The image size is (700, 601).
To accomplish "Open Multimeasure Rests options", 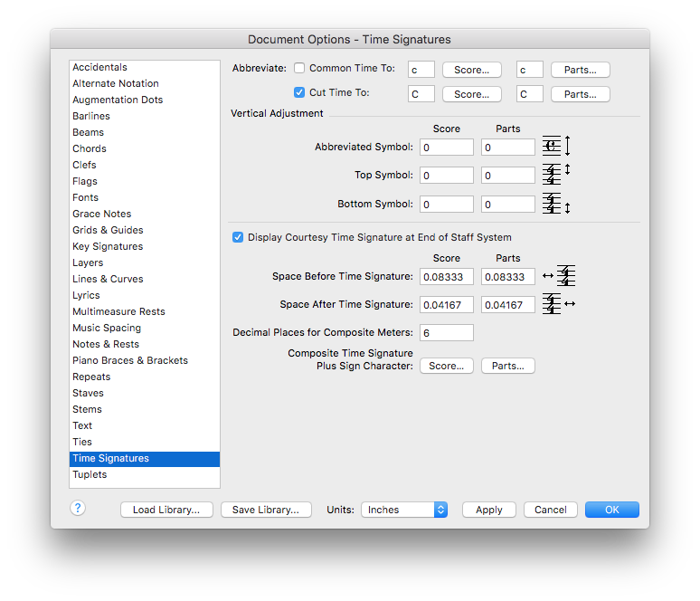I will pyautogui.click(x=145, y=312).
